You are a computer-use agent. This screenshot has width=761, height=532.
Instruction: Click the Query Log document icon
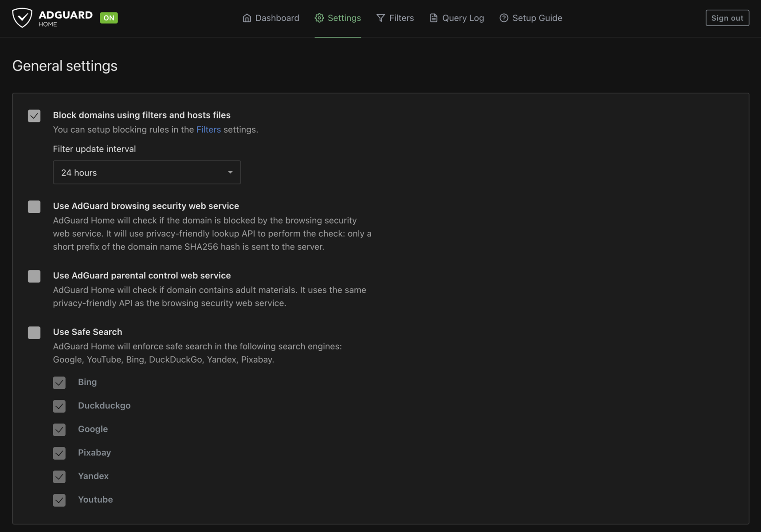(x=434, y=18)
